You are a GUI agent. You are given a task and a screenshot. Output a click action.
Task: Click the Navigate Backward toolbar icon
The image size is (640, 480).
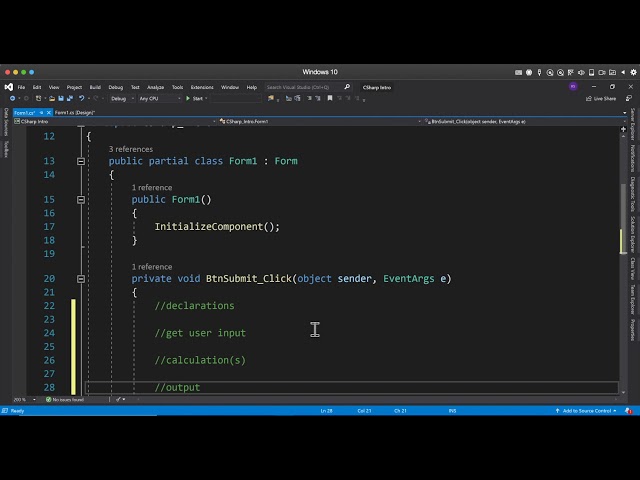[12, 98]
